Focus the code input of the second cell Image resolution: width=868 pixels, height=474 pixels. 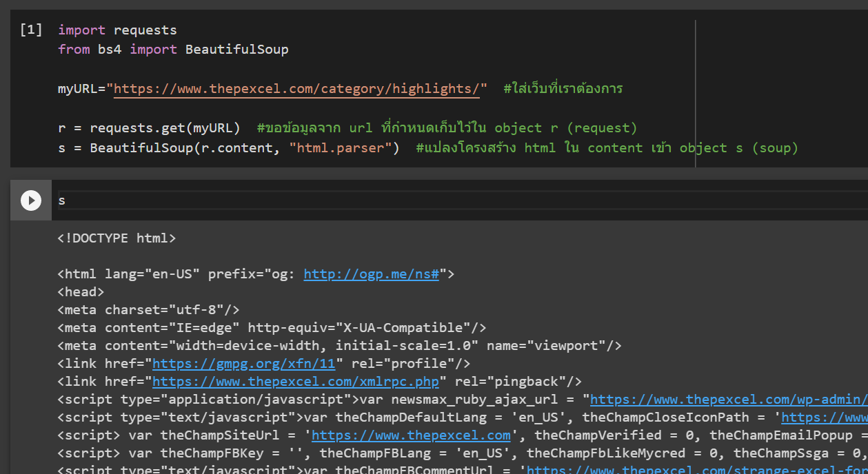[414, 200]
